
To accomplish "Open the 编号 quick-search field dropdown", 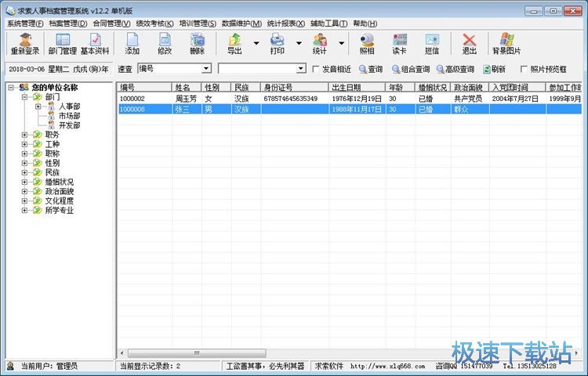I will pyautogui.click(x=206, y=68).
